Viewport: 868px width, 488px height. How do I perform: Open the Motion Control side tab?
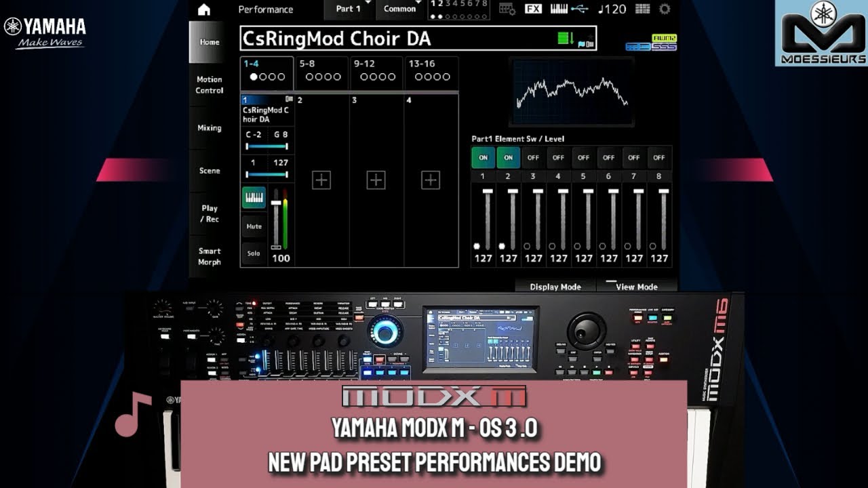coord(210,85)
